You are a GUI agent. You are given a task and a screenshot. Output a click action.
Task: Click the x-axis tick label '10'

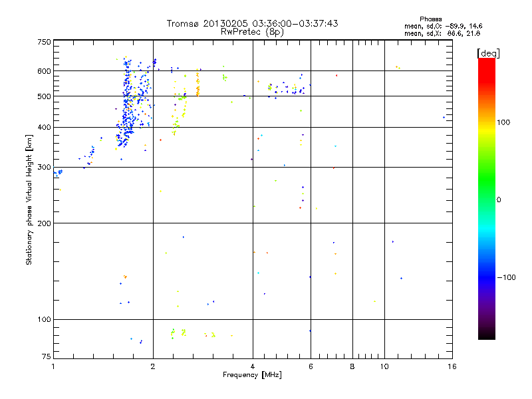384,366
